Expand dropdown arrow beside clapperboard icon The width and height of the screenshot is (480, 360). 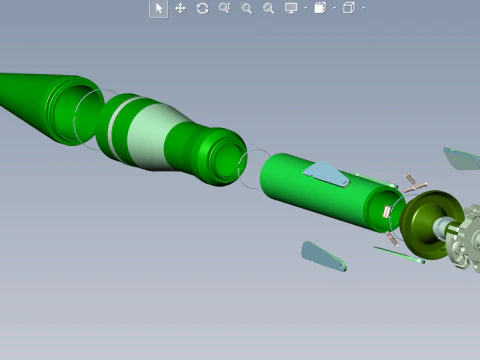pyautogui.click(x=334, y=8)
